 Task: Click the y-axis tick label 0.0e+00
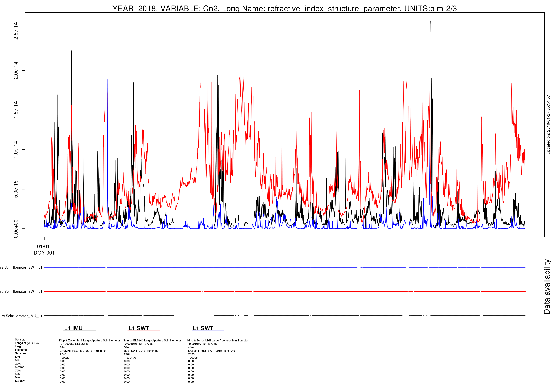point(16,229)
